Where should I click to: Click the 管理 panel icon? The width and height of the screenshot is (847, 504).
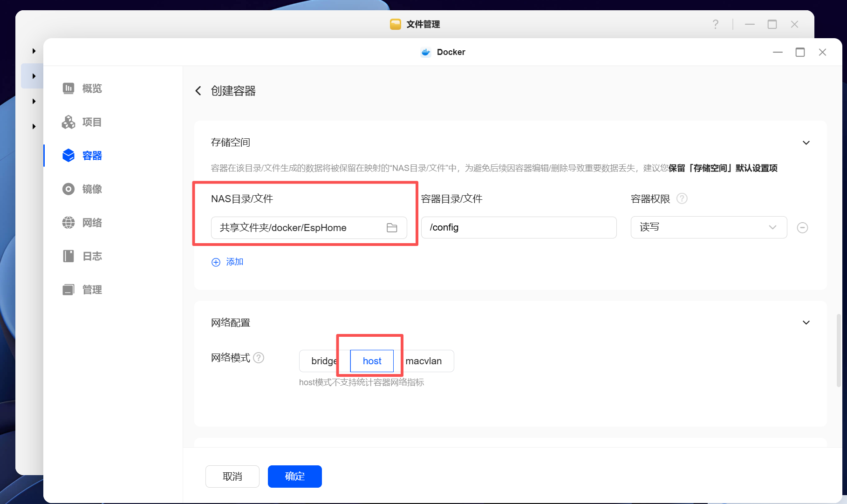point(68,290)
